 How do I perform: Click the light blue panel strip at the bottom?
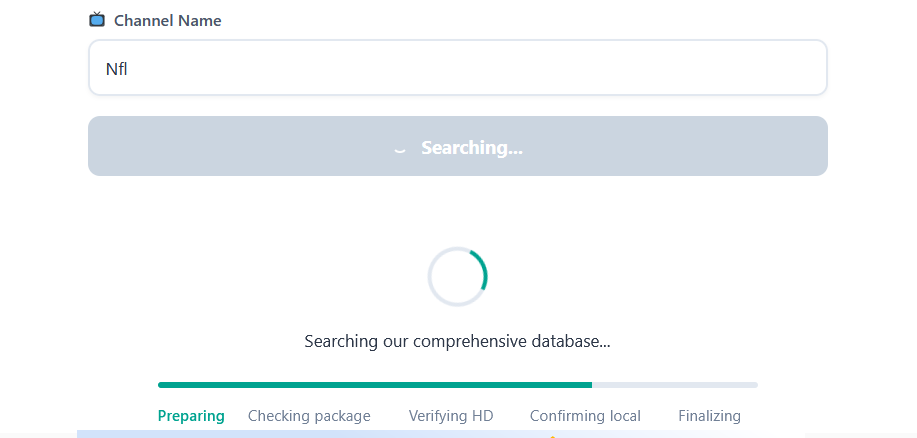pyautogui.click(x=440, y=433)
